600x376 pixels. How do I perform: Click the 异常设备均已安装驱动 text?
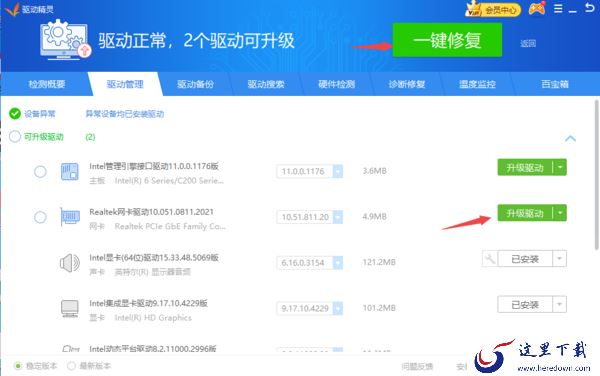[x=125, y=114]
